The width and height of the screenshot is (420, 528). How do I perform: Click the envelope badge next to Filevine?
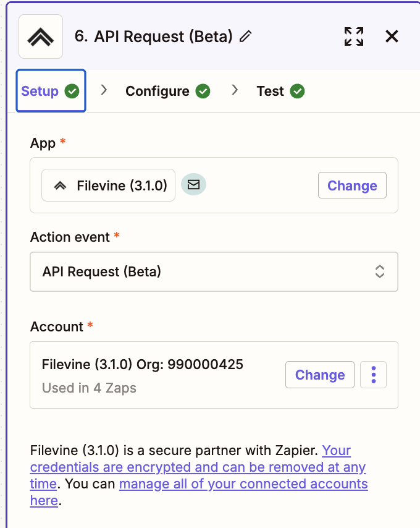(193, 184)
